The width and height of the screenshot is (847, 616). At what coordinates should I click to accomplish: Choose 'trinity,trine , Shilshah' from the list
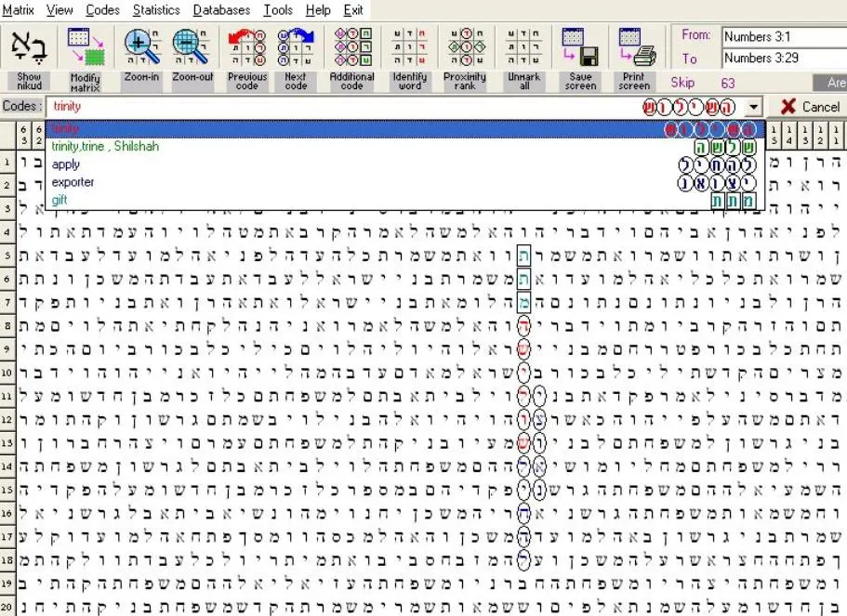[x=105, y=146]
